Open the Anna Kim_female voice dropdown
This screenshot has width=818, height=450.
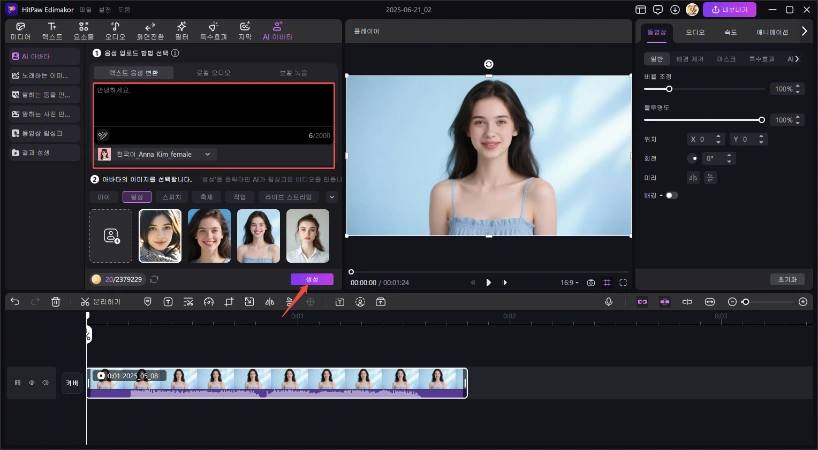157,154
